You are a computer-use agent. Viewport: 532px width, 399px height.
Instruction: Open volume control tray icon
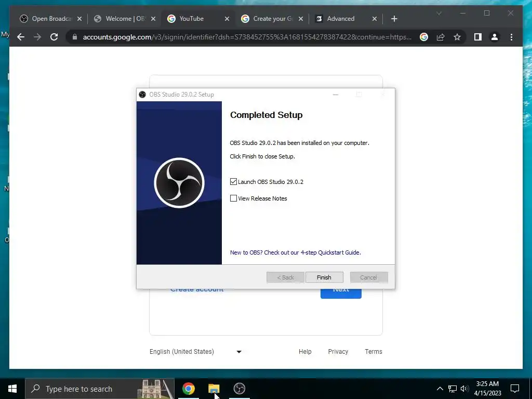(x=464, y=389)
